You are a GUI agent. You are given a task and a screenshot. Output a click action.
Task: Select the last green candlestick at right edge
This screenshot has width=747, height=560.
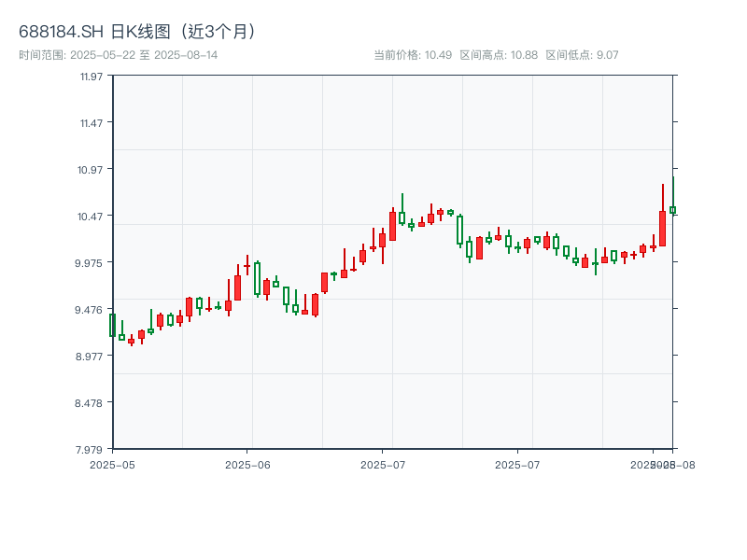point(672,210)
